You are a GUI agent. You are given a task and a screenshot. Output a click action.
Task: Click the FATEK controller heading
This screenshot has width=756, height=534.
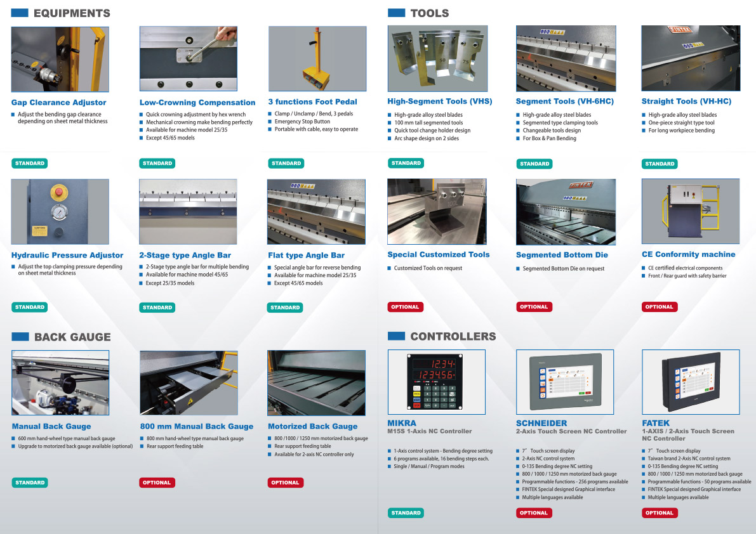pyautogui.click(x=656, y=423)
